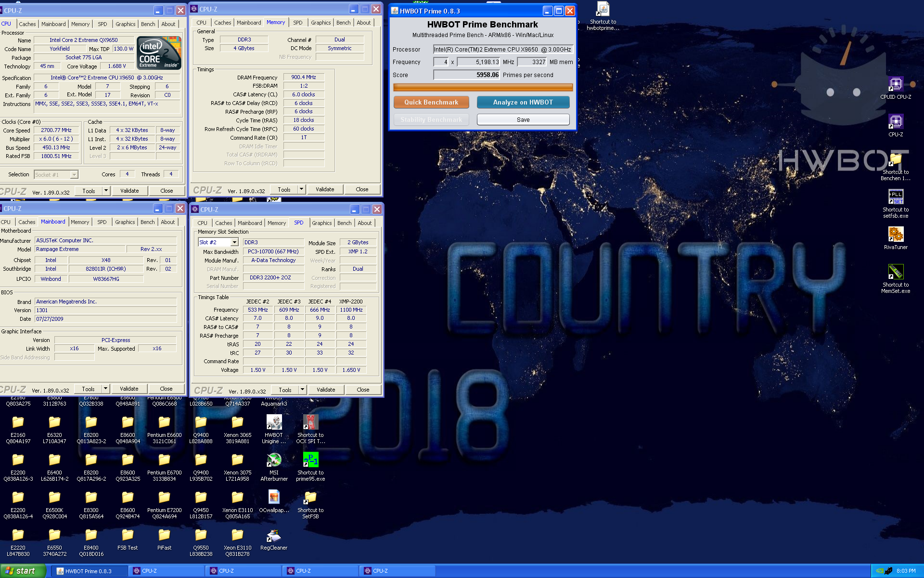
Task: Open the Q9550 L838B238 folder
Action: (201, 542)
